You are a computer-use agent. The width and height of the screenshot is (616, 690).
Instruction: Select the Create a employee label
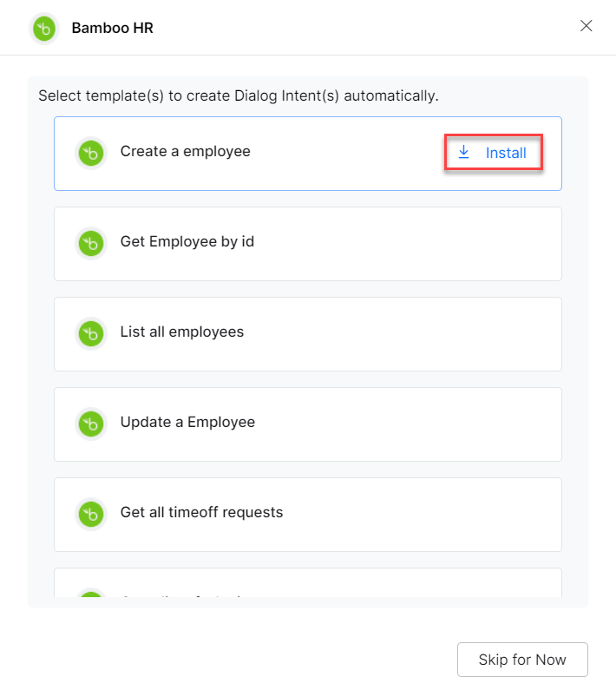(x=185, y=151)
